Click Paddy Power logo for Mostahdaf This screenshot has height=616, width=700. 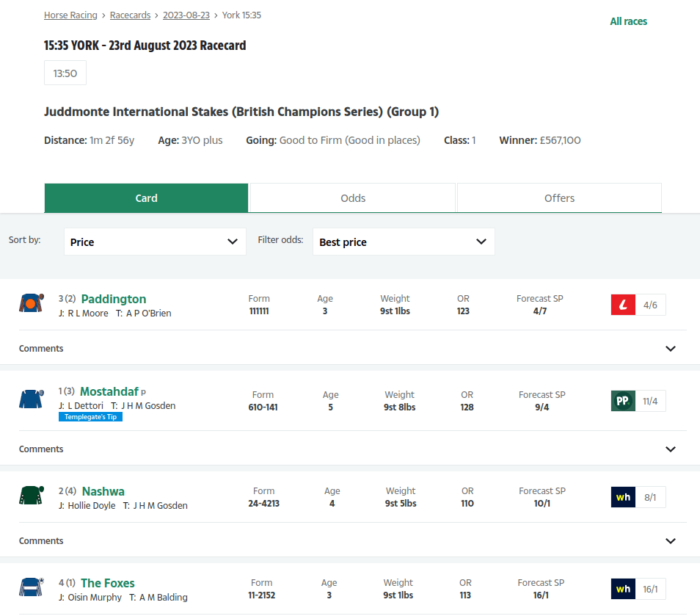click(623, 401)
